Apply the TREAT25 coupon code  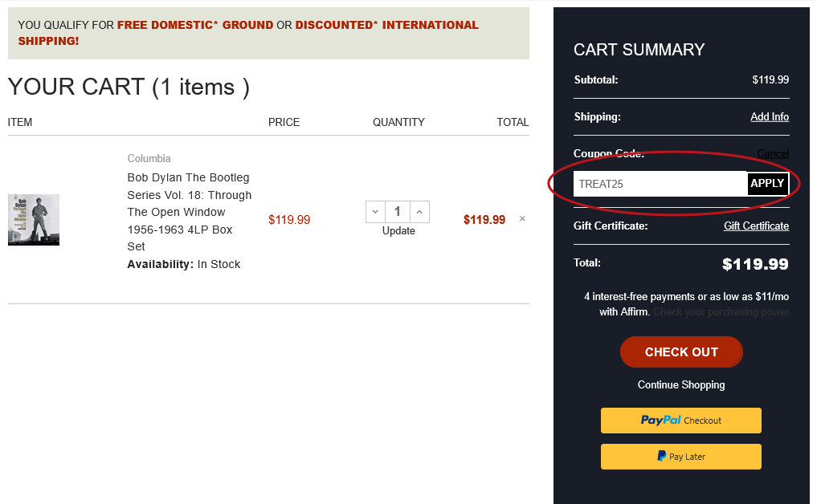coord(766,183)
